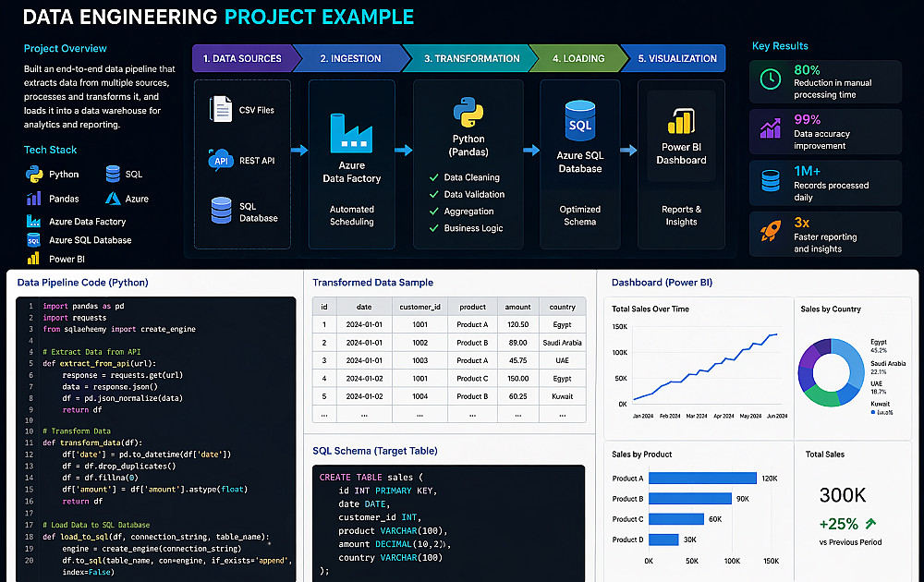Click the green up arrow next to +25%
Image resolution: width=924 pixels, height=582 pixels.
(x=871, y=523)
